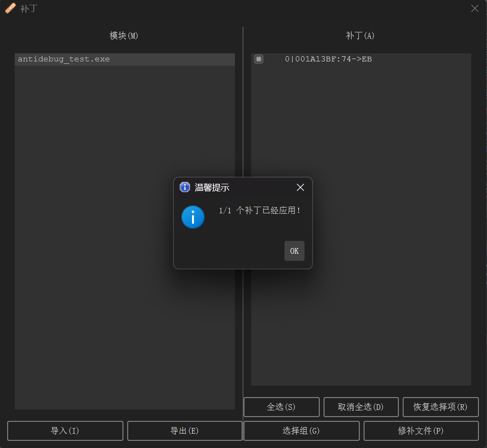The height and width of the screenshot is (448, 487).
Task: Toggle checkbox for patch 001A13BF:74->EB
Action: click(259, 59)
